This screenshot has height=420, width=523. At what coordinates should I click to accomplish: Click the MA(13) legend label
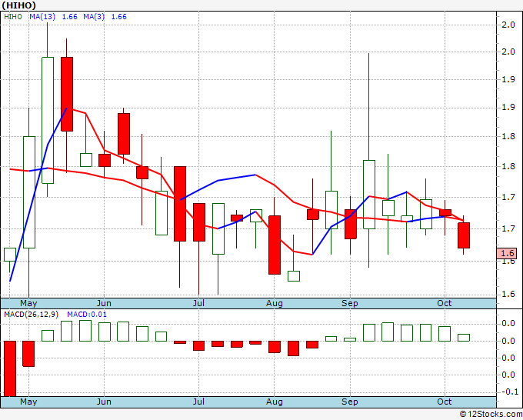click(42, 17)
